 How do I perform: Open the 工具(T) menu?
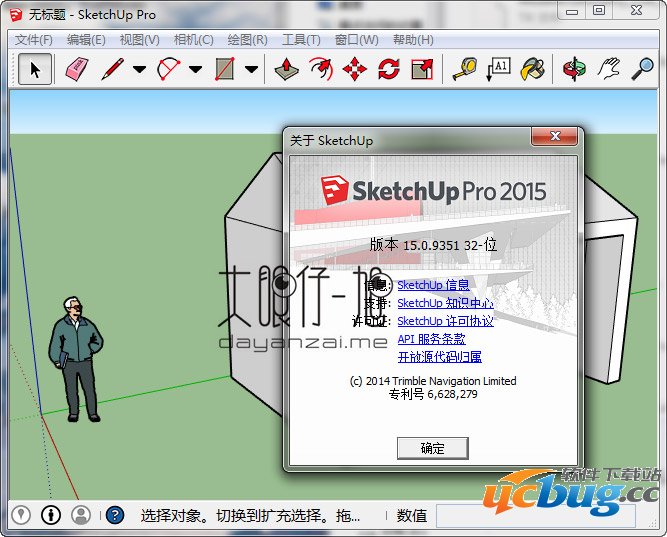(301, 40)
